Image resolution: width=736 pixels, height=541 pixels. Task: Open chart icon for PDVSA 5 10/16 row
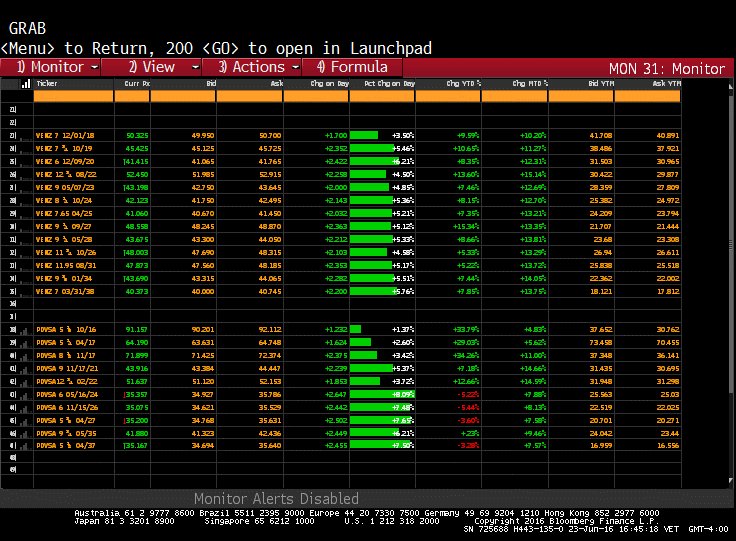[23, 330]
